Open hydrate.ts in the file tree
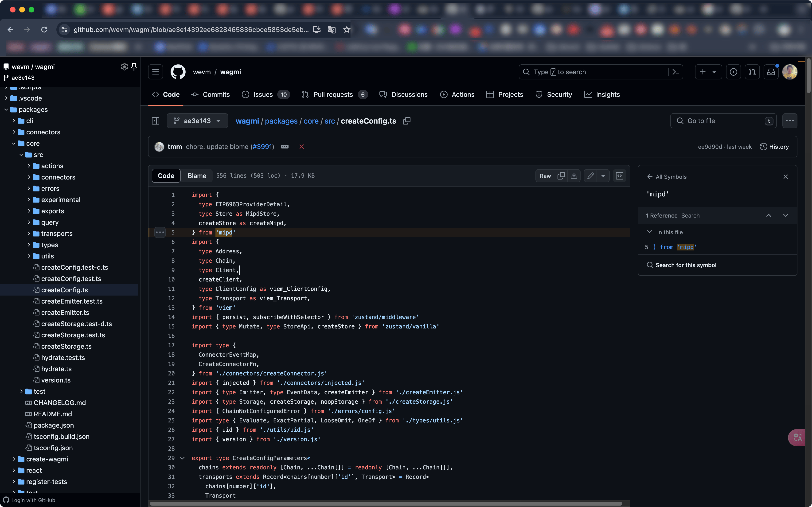This screenshot has width=812, height=507. tap(56, 369)
